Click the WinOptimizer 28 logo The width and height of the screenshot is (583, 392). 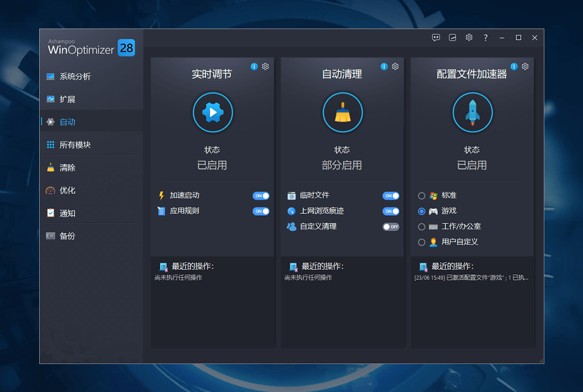tap(91, 48)
